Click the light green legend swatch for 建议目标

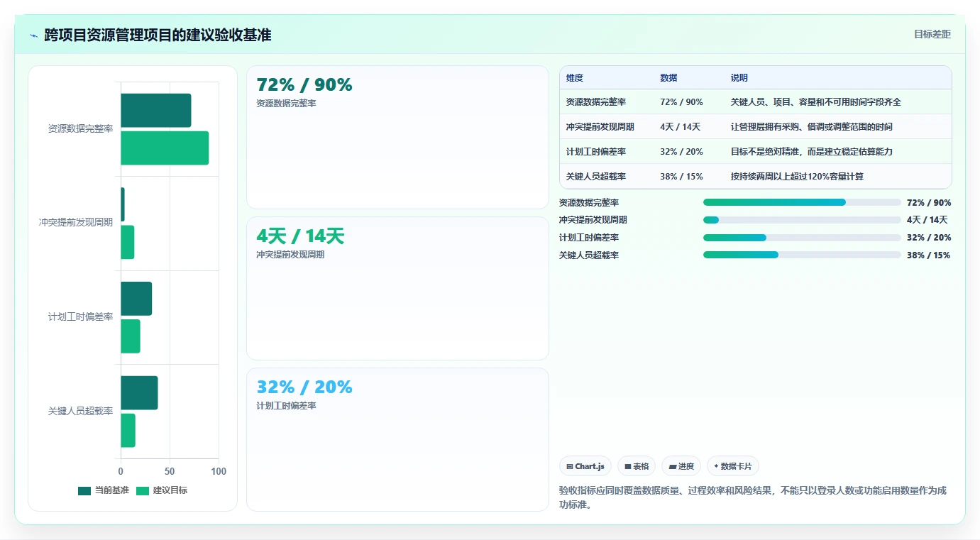[143, 490]
